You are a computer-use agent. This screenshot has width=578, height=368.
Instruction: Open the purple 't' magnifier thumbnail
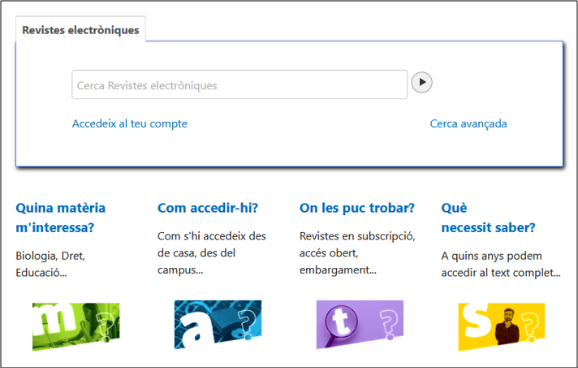(x=360, y=324)
